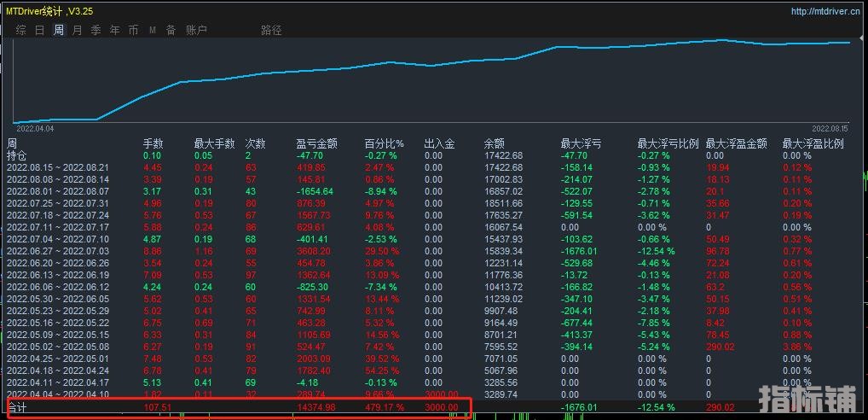Click the 17422.68 balance in 持仓 row

[x=503, y=155]
